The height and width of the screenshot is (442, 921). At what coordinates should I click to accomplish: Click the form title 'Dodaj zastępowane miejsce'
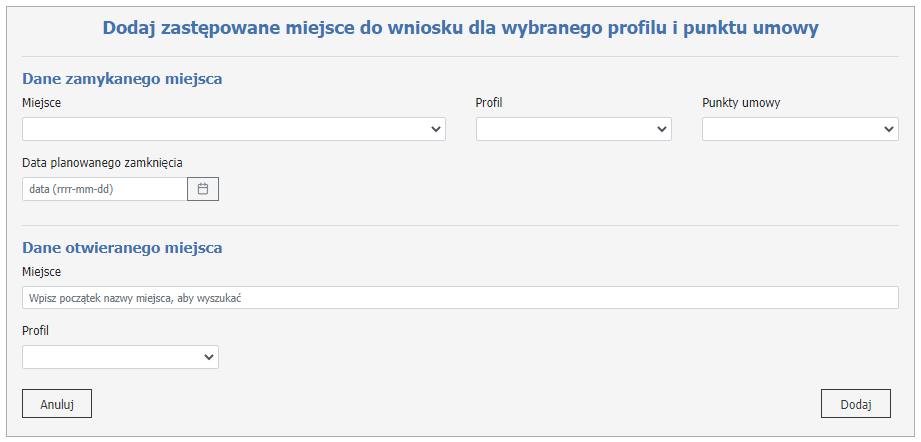pyautogui.click(x=460, y=29)
